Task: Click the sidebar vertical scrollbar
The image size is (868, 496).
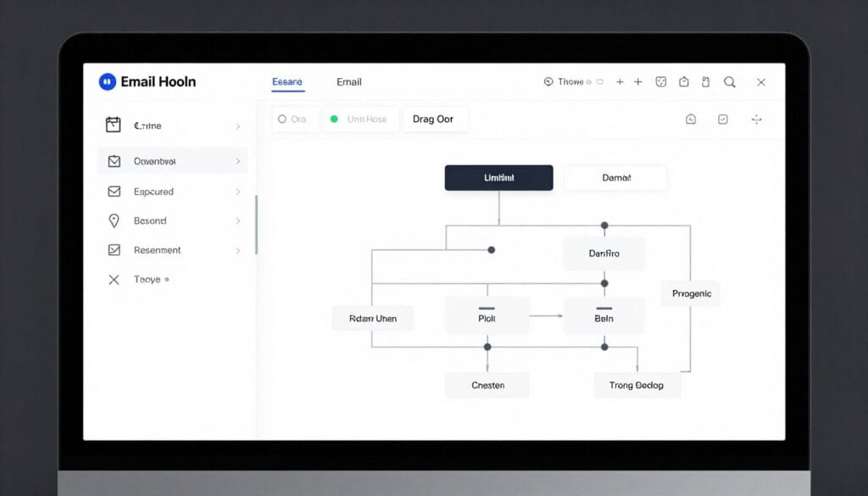Action: [256, 225]
